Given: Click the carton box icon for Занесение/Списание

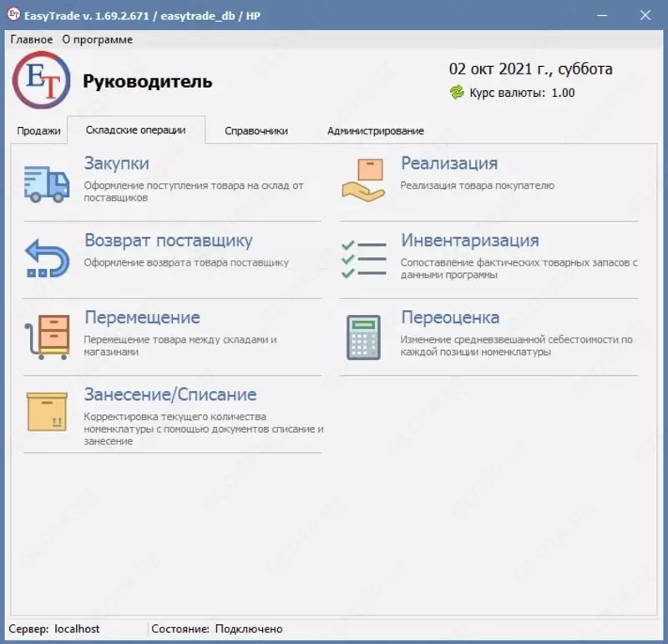Looking at the screenshot, I should coord(46,411).
